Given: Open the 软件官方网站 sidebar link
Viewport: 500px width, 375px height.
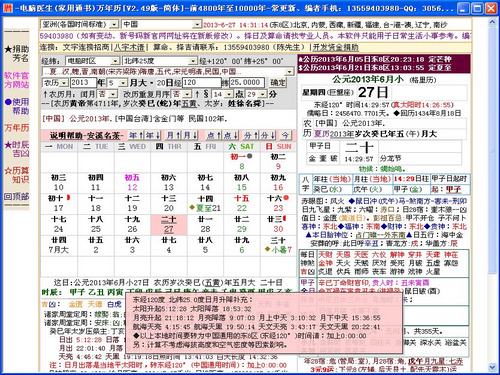Looking at the screenshot, I should [17, 80].
